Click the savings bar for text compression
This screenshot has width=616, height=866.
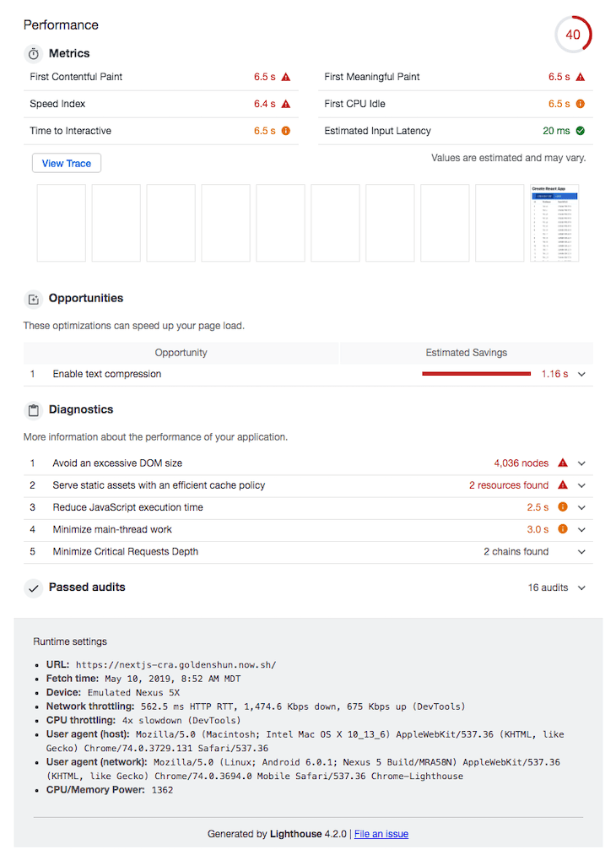point(476,374)
